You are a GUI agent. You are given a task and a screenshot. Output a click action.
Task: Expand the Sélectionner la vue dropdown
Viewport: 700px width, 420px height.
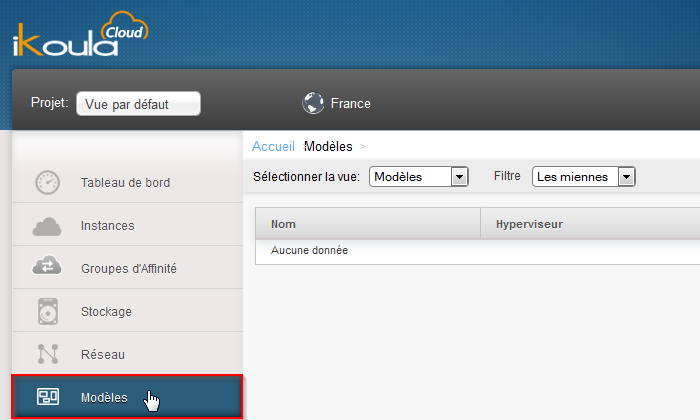point(419,177)
